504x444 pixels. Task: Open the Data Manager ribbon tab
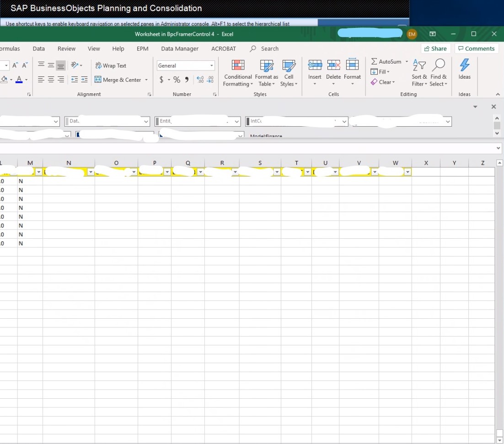[x=180, y=48]
